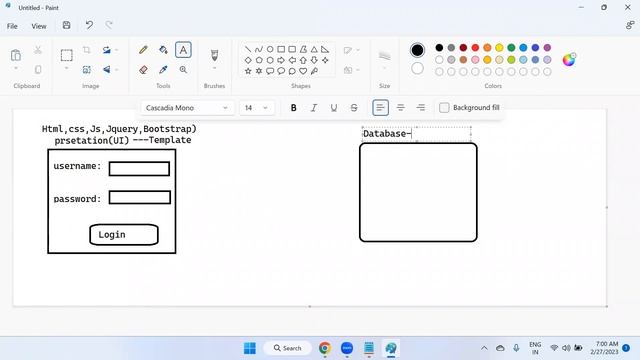640x360 pixels.
Task: Select the Right arrow shape
Action: 281,60
